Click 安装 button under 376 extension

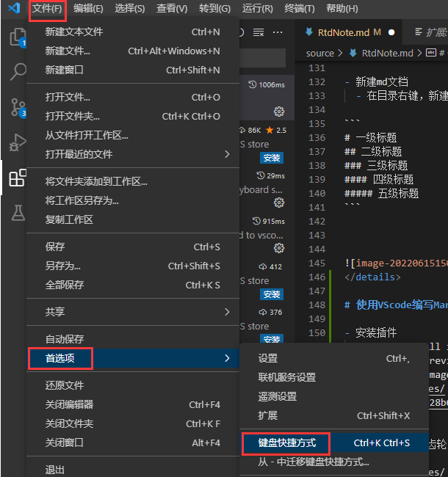coord(272,338)
